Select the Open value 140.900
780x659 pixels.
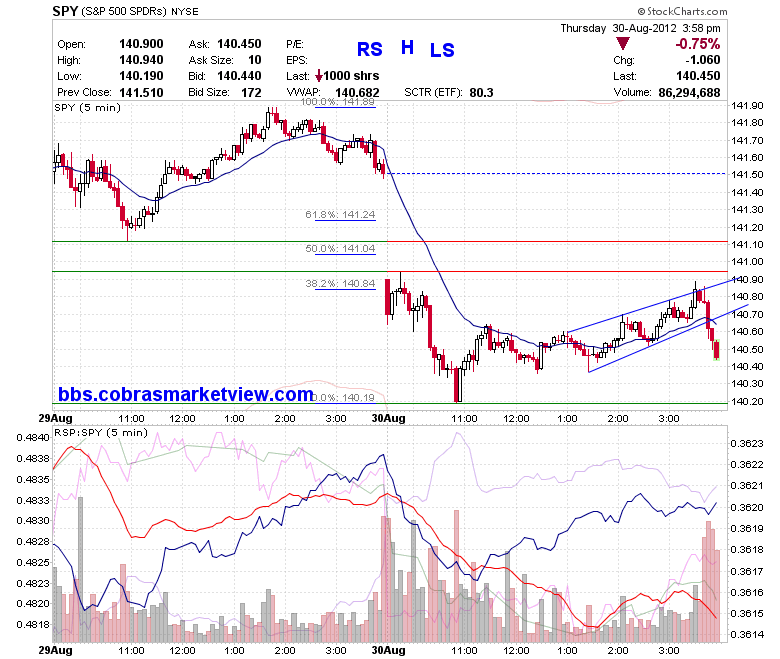coord(141,44)
